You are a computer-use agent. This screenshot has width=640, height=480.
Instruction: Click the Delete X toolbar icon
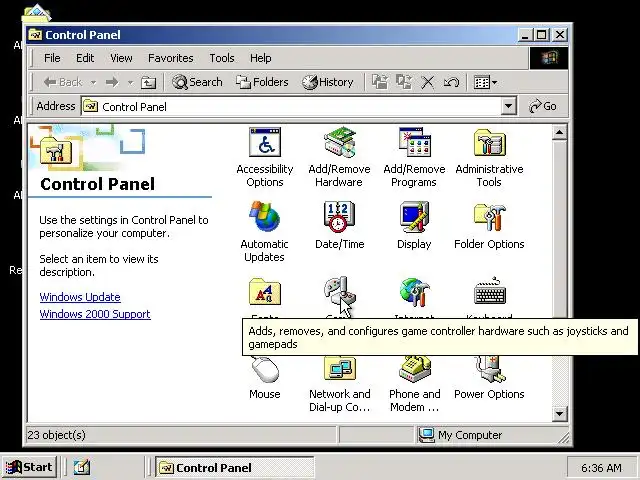(427, 82)
